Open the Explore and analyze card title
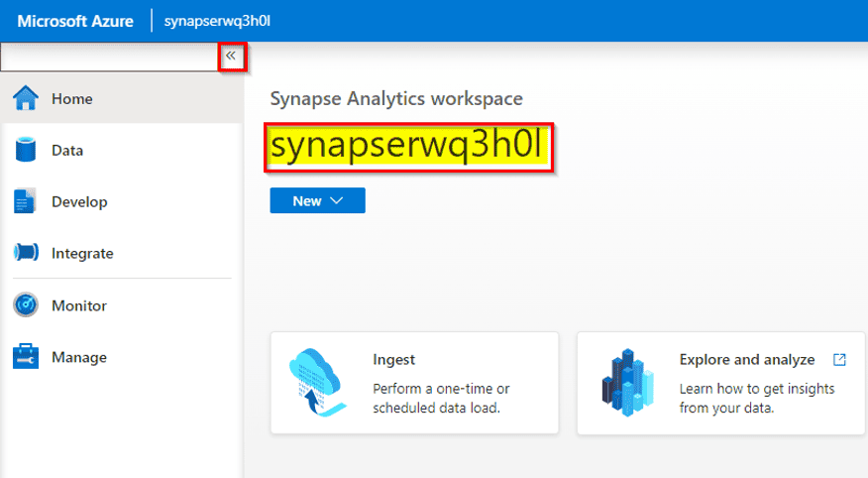 [x=747, y=359]
